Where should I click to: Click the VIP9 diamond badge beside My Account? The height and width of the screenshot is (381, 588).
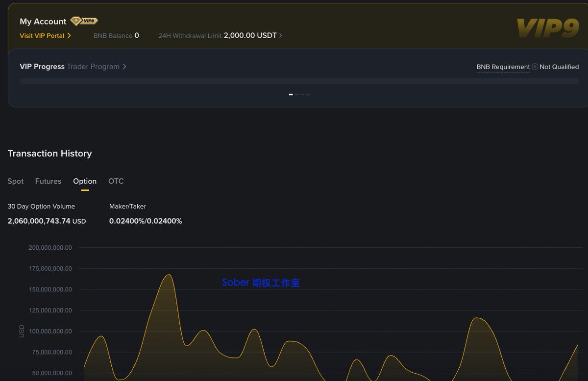[x=84, y=21]
